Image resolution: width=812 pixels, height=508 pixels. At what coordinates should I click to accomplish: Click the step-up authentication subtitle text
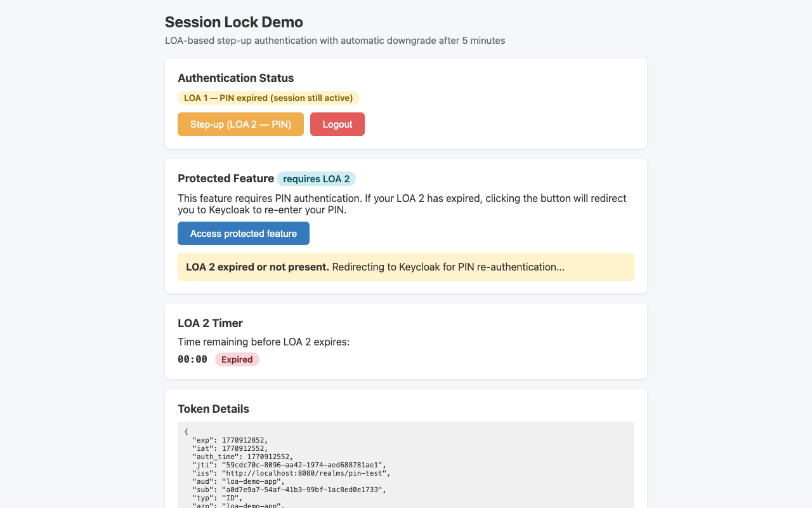pos(334,40)
